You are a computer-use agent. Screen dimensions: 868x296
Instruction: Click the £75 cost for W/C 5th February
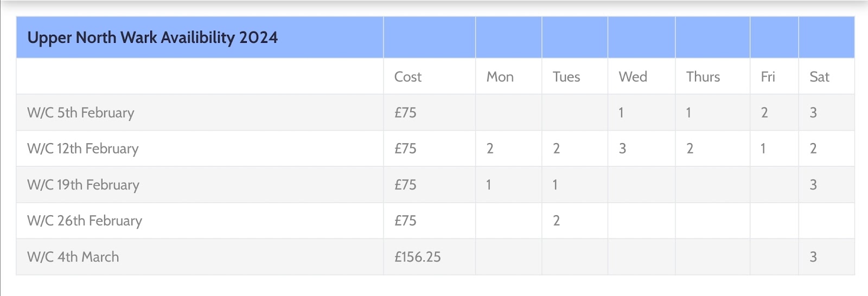(405, 113)
